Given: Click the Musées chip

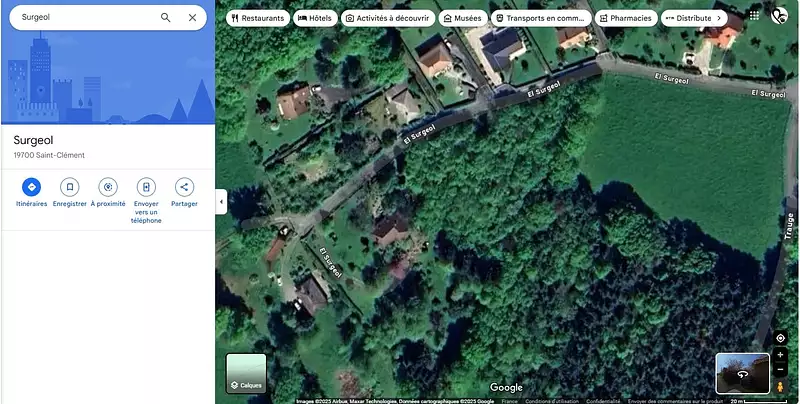Looking at the screenshot, I should pos(461,18).
